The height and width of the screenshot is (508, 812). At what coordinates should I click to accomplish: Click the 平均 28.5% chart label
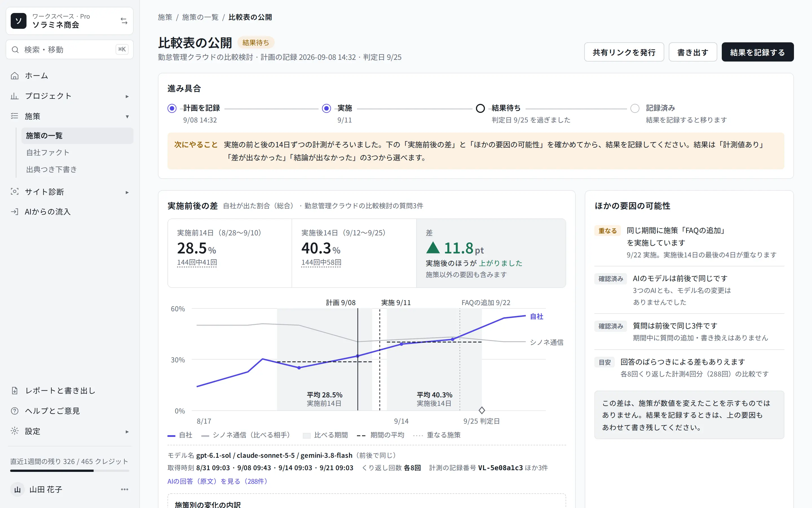coord(325,395)
